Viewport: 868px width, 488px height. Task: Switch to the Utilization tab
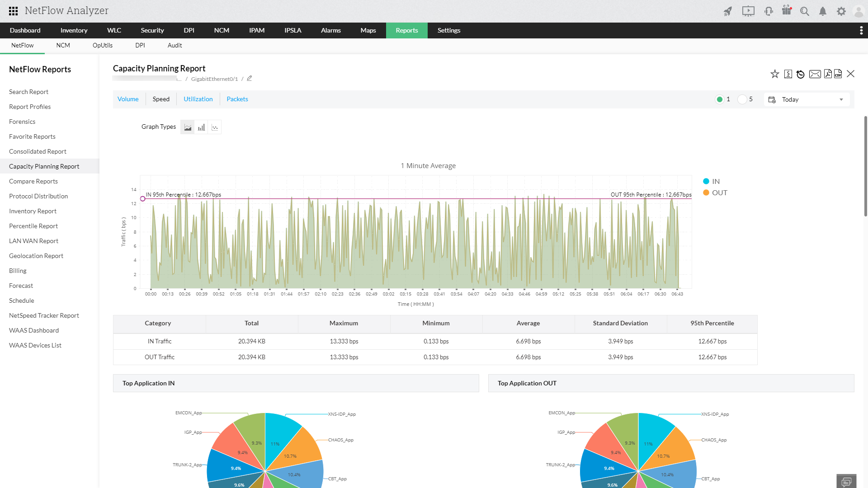point(198,99)
